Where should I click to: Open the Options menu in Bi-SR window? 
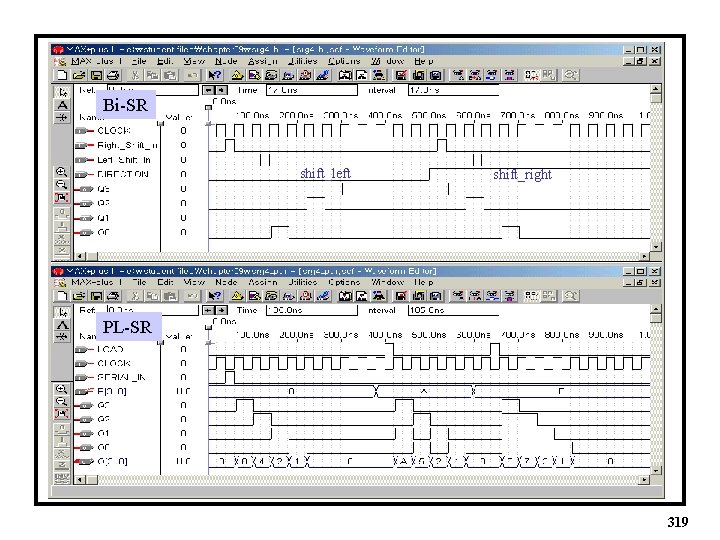pos(344,61)
